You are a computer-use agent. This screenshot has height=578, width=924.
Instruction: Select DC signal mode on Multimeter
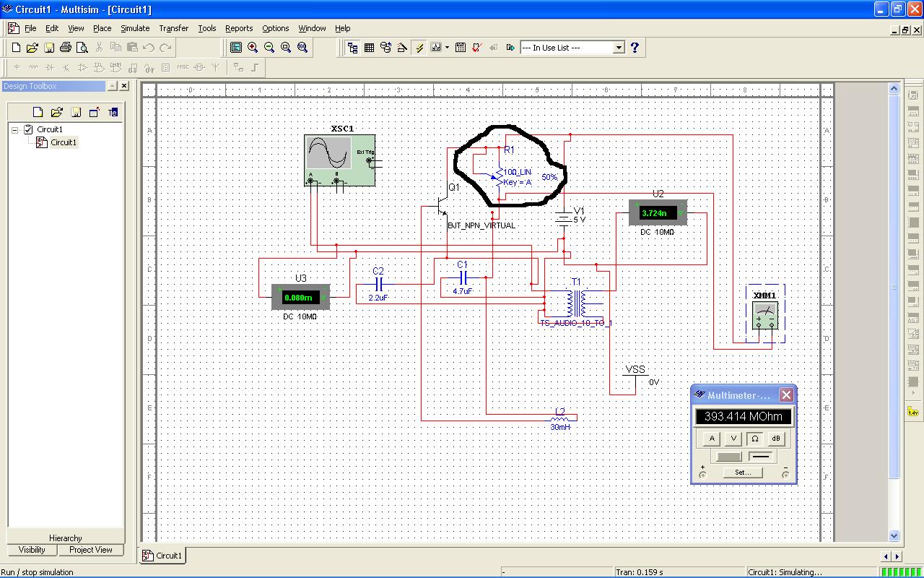click(761, 457)
